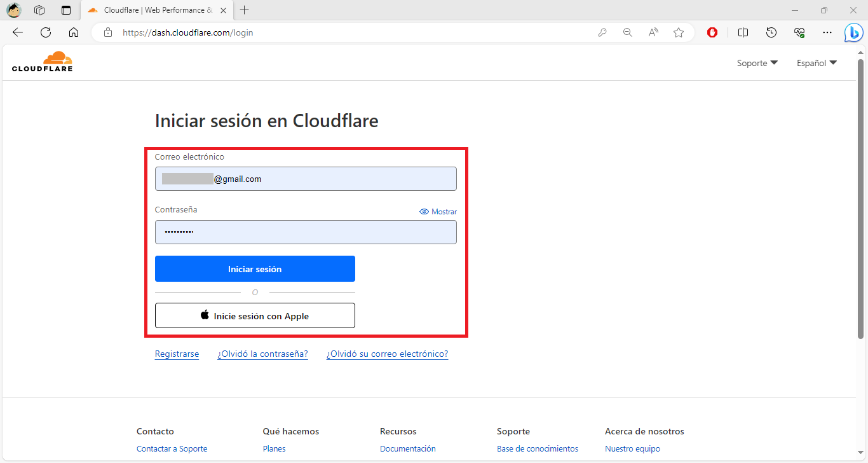Open ¿Olvidó su correo electrónico? link

387,354
